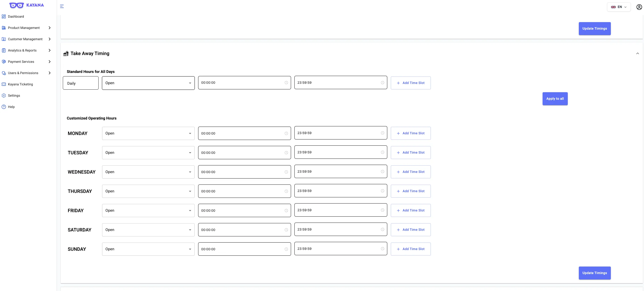644x291 pixels.
Task: Open the Monday Open status dropdown
Action: point(148,133)
